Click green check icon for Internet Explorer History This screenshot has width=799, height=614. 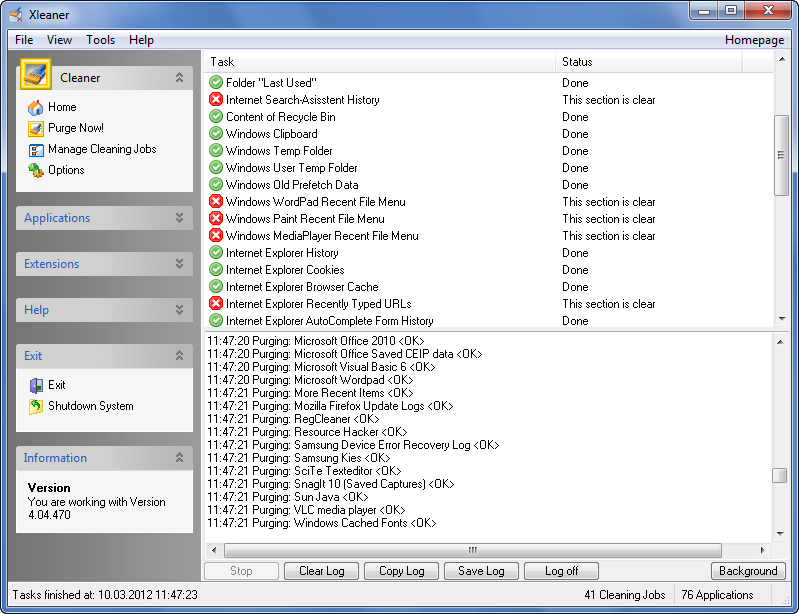tap(216, 252)
